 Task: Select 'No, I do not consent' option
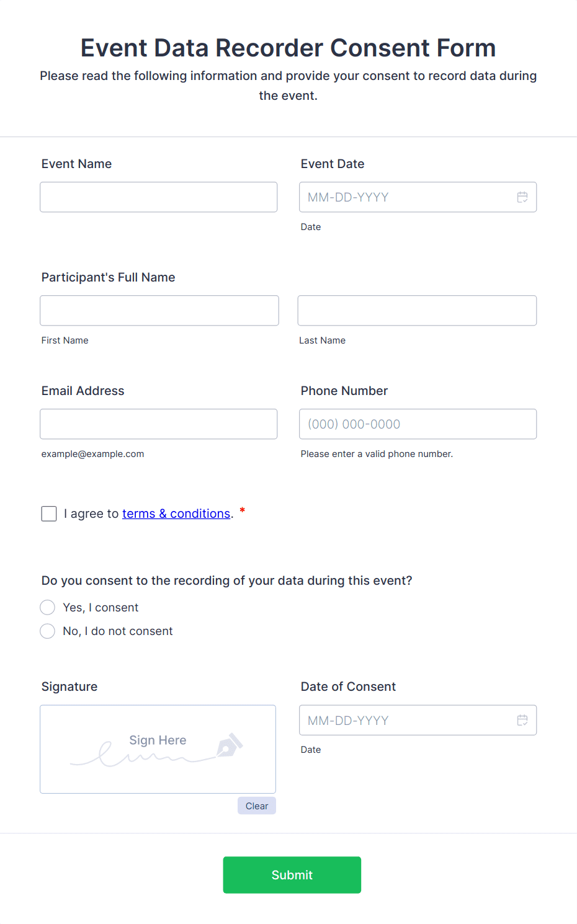[x=47, y=631]
